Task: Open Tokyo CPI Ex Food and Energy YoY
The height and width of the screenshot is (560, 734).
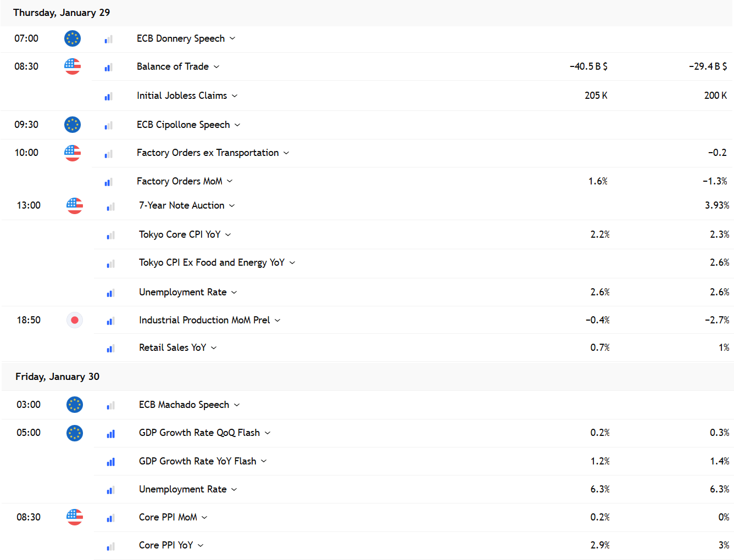Action: pos(212,262)
